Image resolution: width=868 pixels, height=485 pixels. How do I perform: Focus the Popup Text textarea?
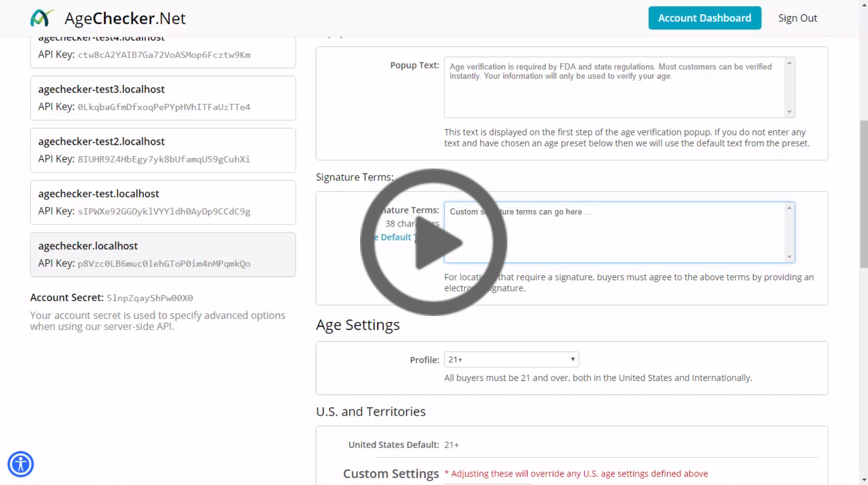(614, 93)
